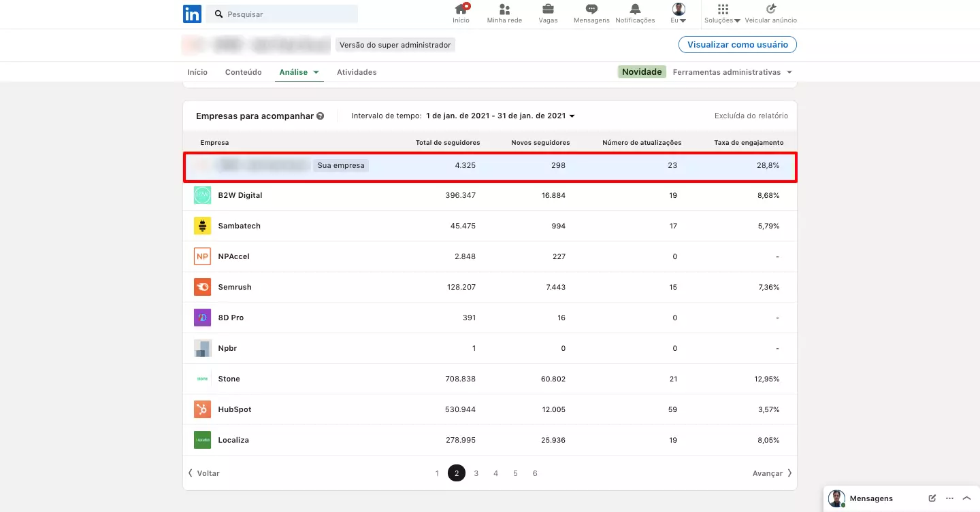This screenshot has width=980, height=512.
Task: Open the Ferramentas administrativas dropdown
Action: tap(732, 71)
